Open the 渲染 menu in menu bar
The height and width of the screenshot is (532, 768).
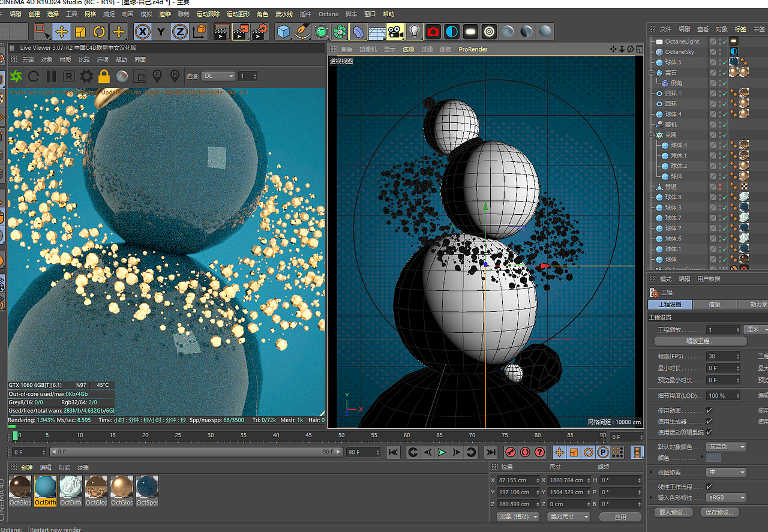pyautogui.click(x=165, y=14)
